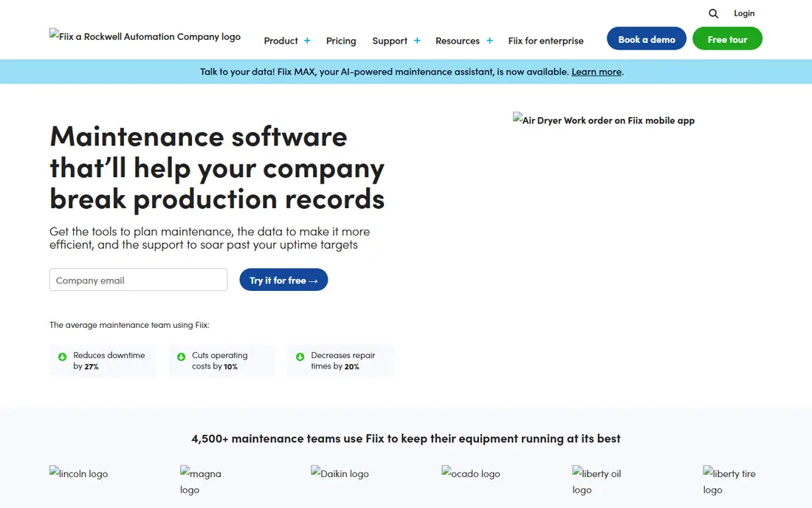This screenshot has height=508, width=812.
Task: Expand the Resources menu plus icon
Action: 489,41
